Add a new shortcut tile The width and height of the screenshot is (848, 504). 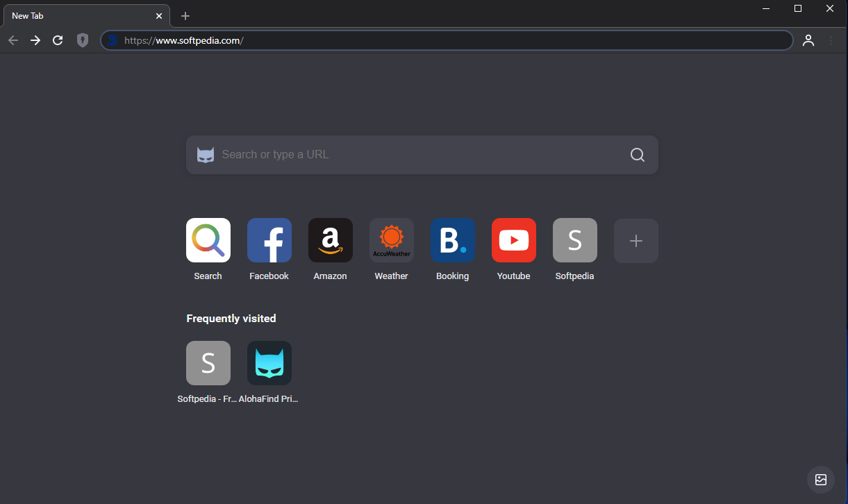(636, 241)
